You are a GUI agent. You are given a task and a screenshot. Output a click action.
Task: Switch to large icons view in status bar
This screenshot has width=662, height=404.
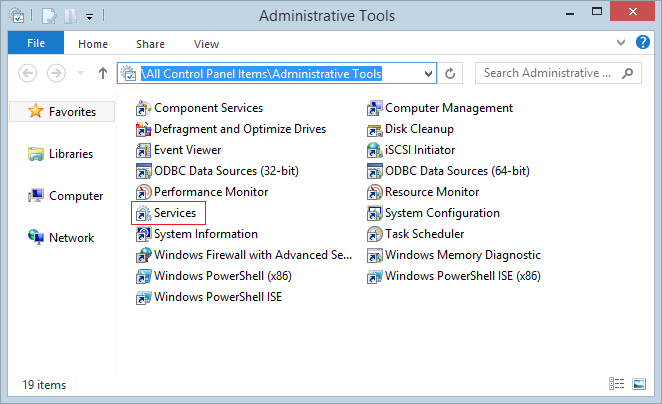(x=639, y=384)
